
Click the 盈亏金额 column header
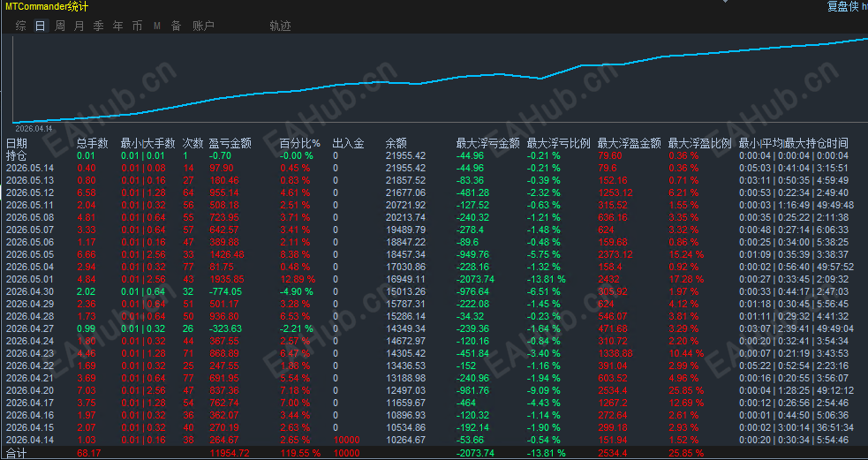click(x=230, y=143)
